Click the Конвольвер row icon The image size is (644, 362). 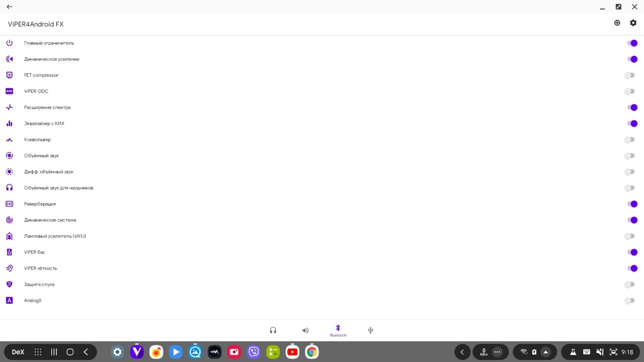click(x=9, y=140)
